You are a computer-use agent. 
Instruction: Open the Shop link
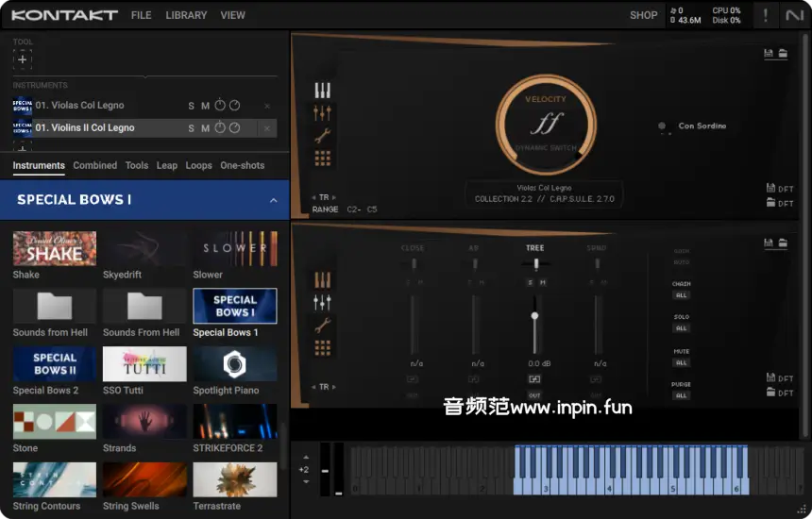click(x=643, y=15)
